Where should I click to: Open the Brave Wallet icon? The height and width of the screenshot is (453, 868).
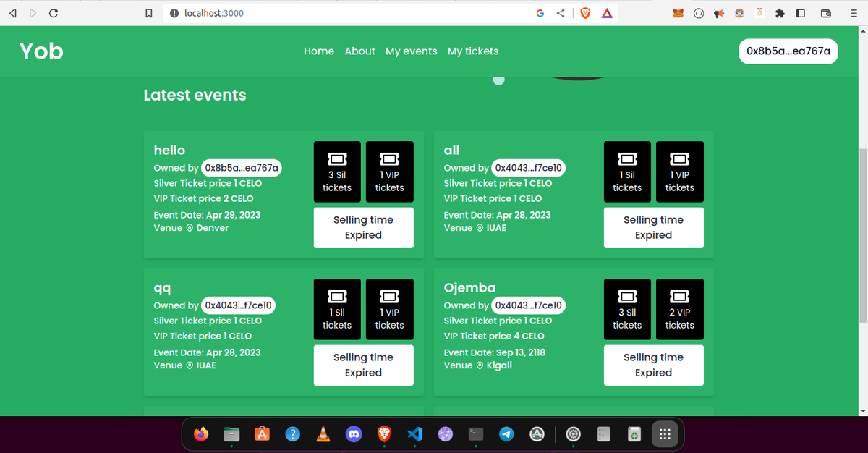pos(825,13)
